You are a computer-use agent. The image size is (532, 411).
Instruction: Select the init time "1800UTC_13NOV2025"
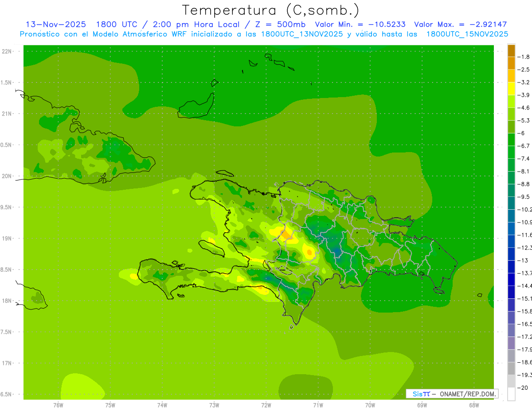[x=302, y=34]
